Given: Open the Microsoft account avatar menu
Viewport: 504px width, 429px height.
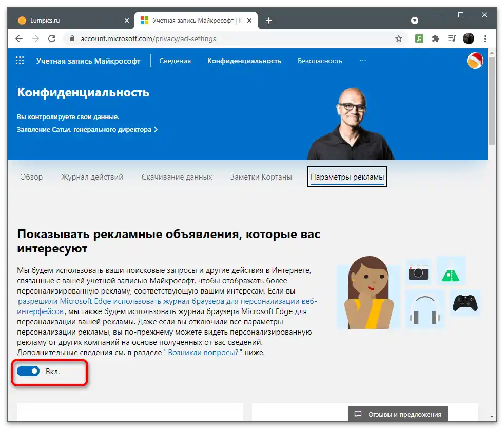Looking at the screenshot, I should point(475,61).
